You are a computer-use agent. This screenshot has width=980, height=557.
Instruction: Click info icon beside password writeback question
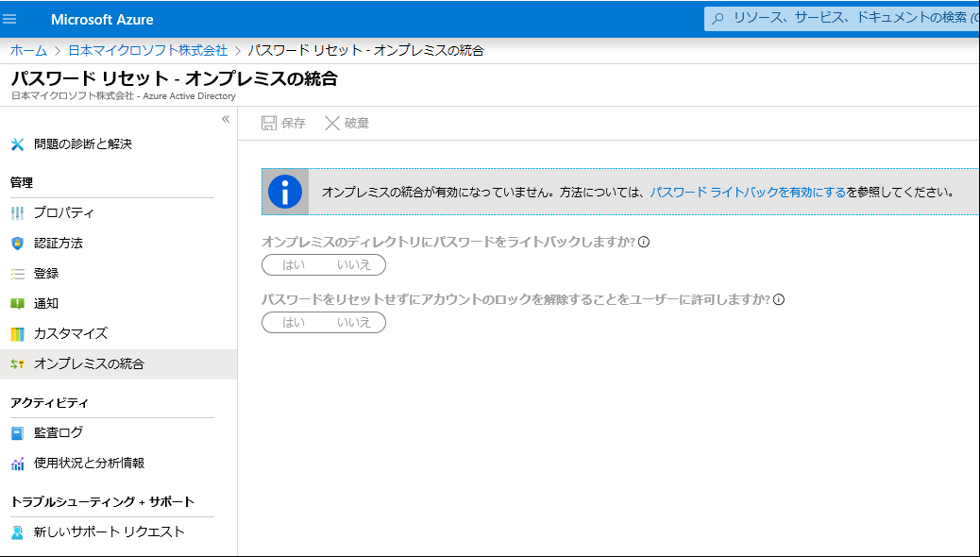[644, 242]
